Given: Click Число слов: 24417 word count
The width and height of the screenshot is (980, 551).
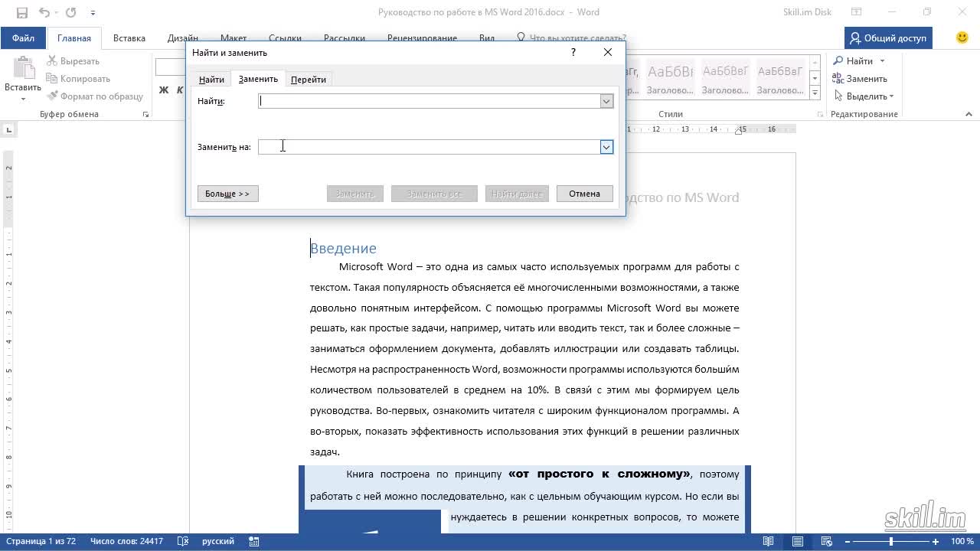Looking at the screenshot, I should (x=126, y=541).
